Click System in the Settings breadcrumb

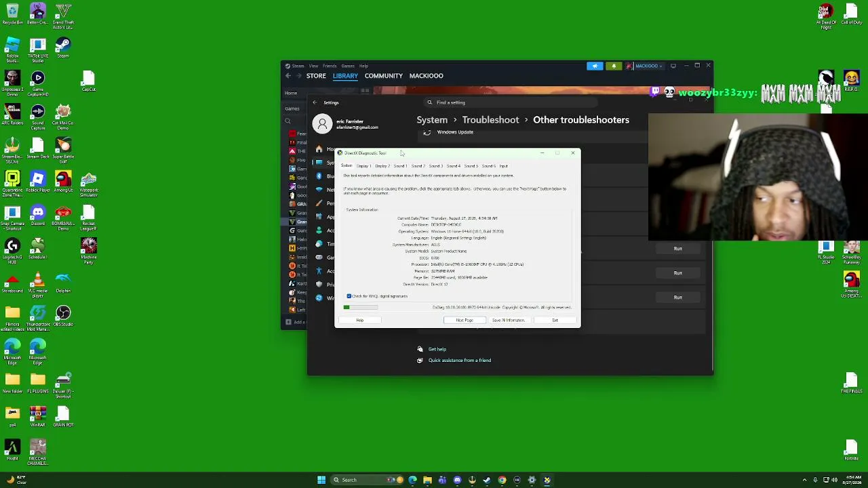point(432,120)
